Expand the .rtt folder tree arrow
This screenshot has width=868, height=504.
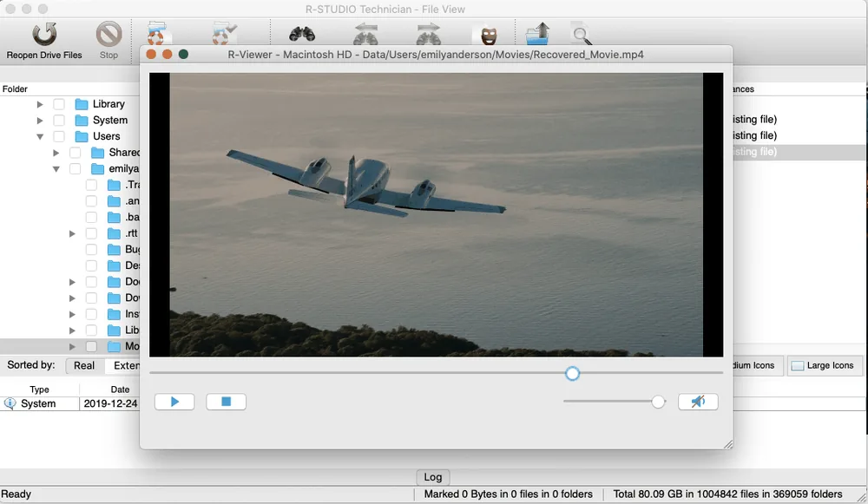point(72,233)
